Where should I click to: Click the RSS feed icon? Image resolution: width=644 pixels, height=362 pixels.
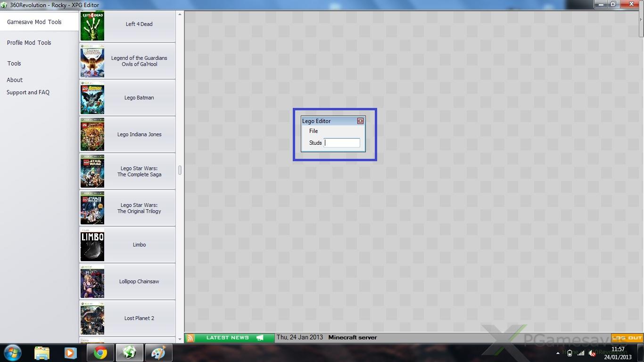click(x=190, y=338)
